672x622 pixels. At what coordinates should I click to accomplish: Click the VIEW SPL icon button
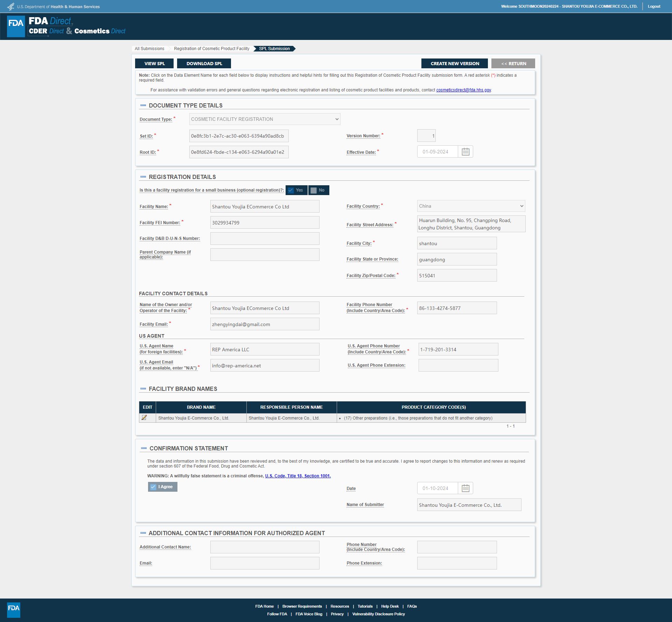pos(154,63)
